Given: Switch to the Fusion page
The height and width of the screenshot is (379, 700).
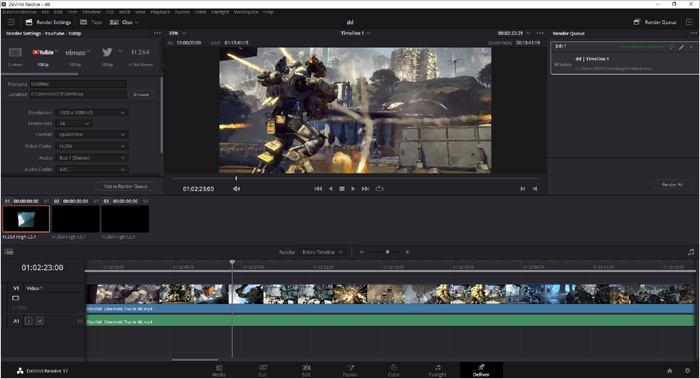Looking at the screenshot, I should click(350, 371).
